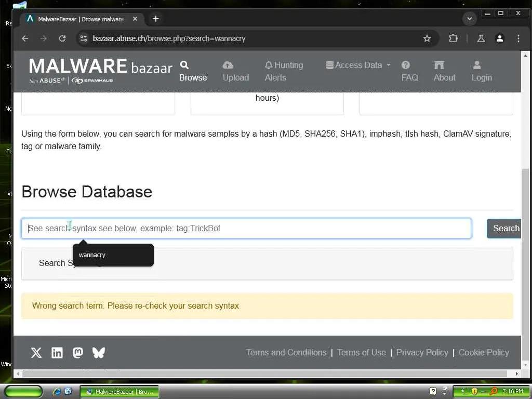Open the browser extensions puzzle icon
Viewport: 532px width, 399px height.
pyautogui.click(x=453, y=38)
